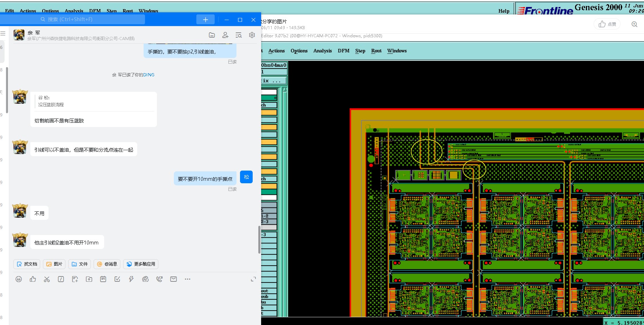Open the emoji picker in chat toolbar
This screenshot has height=325, width=644.
click(19, 279)
